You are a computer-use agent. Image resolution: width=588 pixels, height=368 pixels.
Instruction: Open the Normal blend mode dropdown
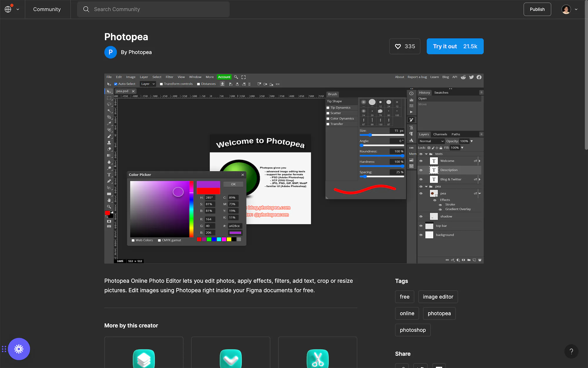(x=431, y=141)
